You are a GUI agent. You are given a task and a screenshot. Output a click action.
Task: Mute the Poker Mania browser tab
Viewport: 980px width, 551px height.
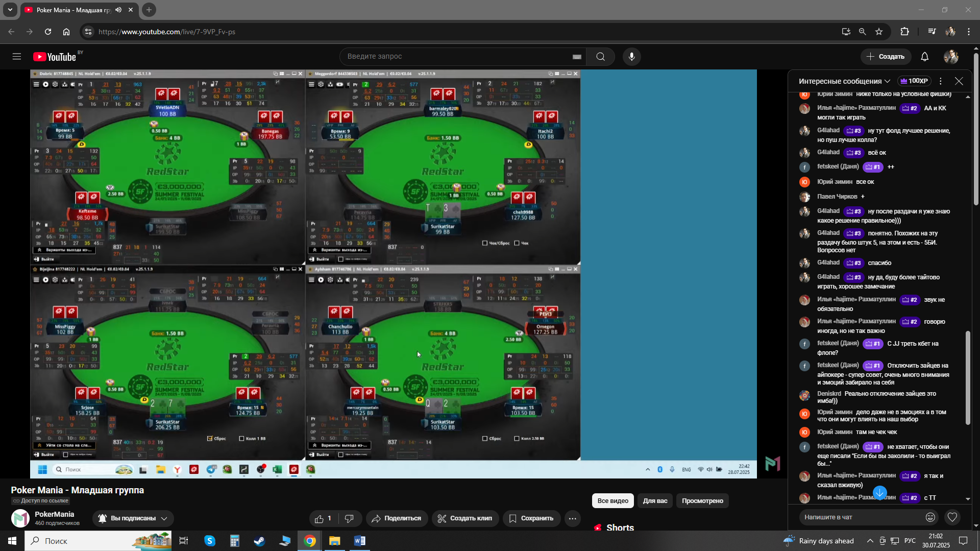click(118, 10)
